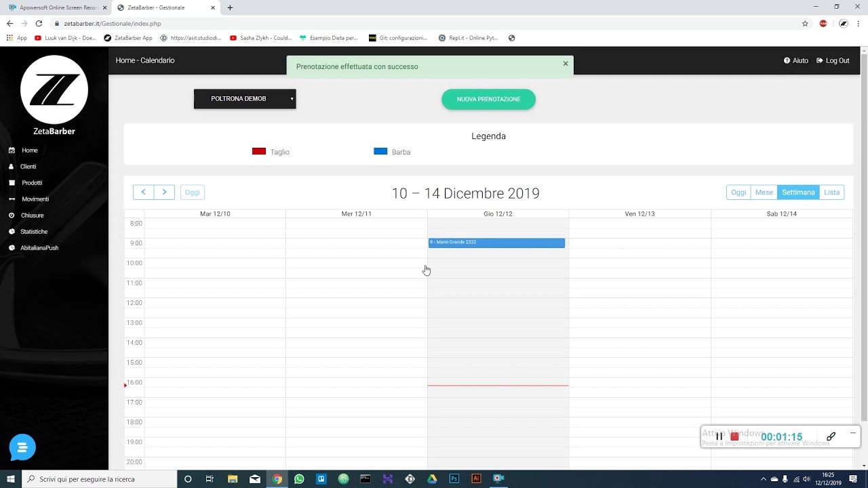Open Trello from taskbar
Viewport: 868px width, 488px height.
coord(321,479)
